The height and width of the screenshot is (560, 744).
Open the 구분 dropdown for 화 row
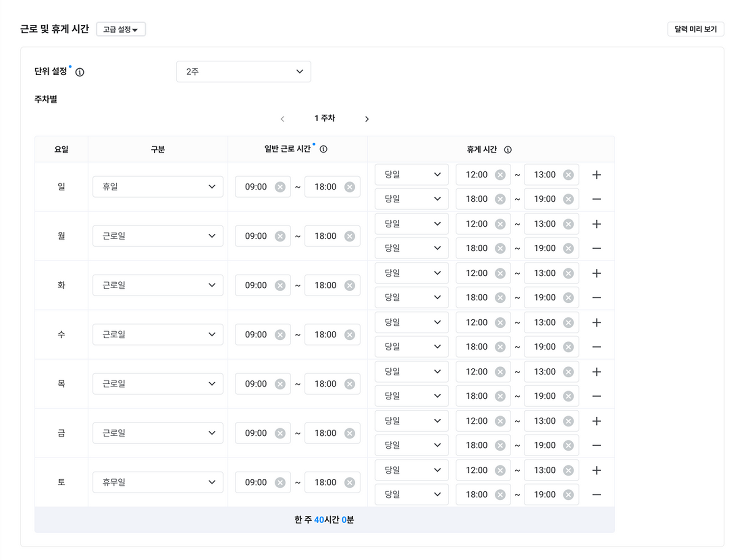(x=158, y=285)
